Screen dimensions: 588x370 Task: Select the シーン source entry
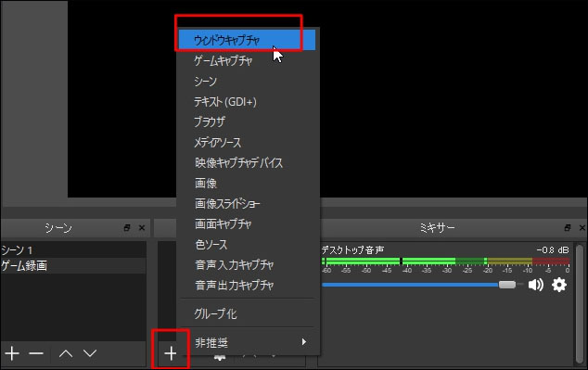247,81
